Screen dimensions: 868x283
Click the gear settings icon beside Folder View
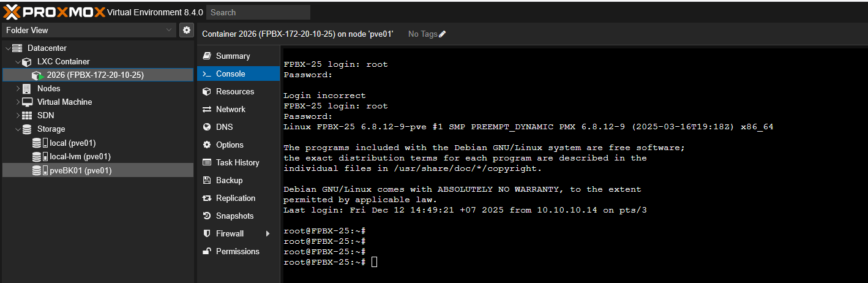click(x=186, y=30)
